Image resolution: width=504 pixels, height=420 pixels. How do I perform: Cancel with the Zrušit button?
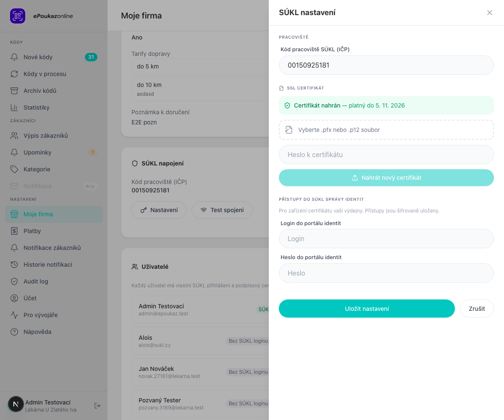(477, 309)
